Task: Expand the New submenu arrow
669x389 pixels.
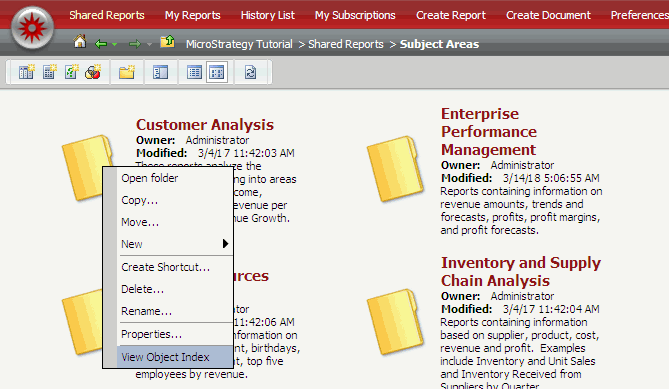Action: coord(225,244)
